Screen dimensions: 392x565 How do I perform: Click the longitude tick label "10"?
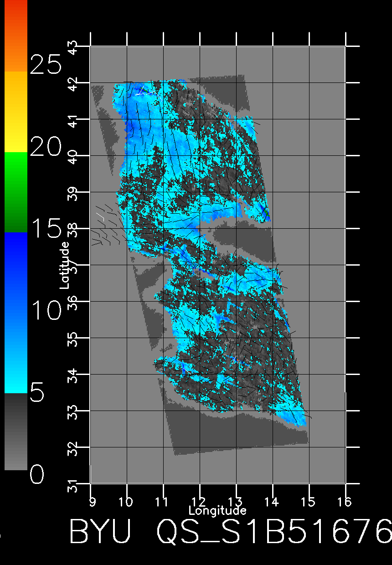(126, 502)
